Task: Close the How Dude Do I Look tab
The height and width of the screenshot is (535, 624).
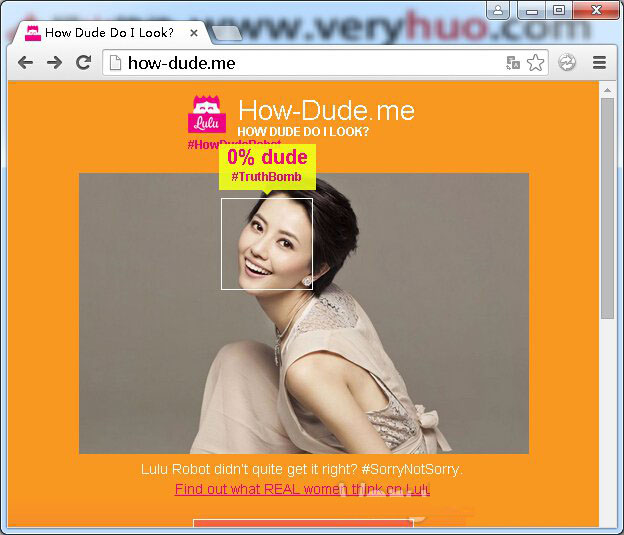Action: click(194, 33)
